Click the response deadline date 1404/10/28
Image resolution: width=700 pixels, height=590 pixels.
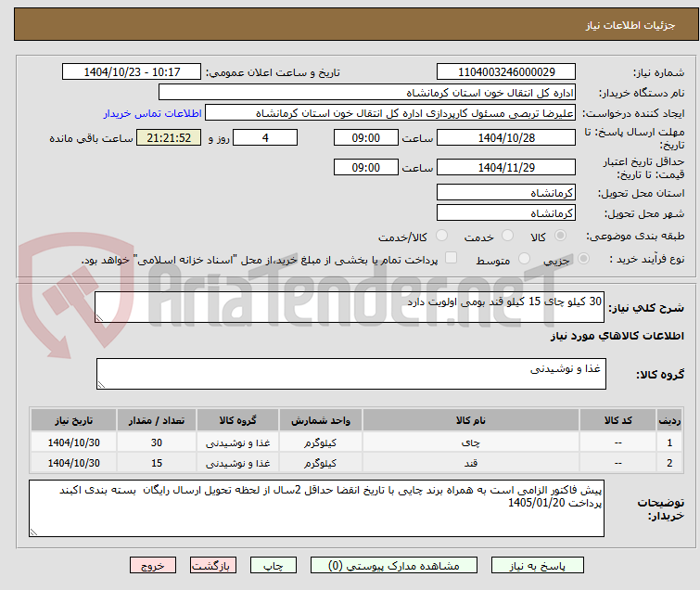point(506,137)
